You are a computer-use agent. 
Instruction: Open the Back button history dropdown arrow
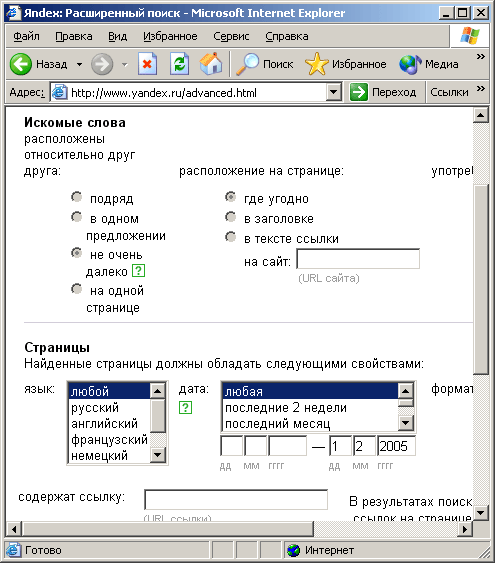pos(79,65)
